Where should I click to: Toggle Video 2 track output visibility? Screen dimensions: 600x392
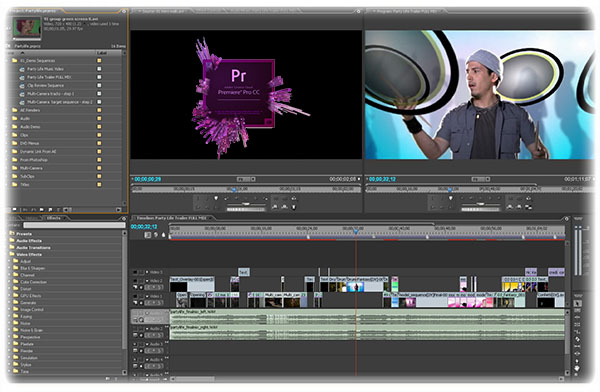point(135,281)
